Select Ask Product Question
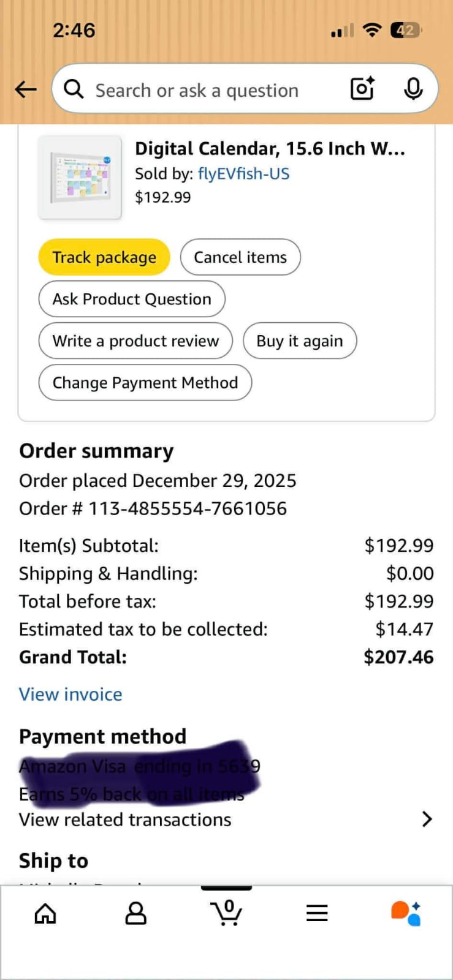 coord(132,299)
